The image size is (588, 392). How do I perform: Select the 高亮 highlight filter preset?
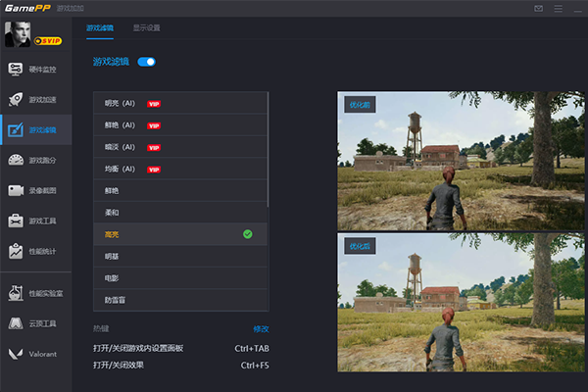(x=180, y=234)
